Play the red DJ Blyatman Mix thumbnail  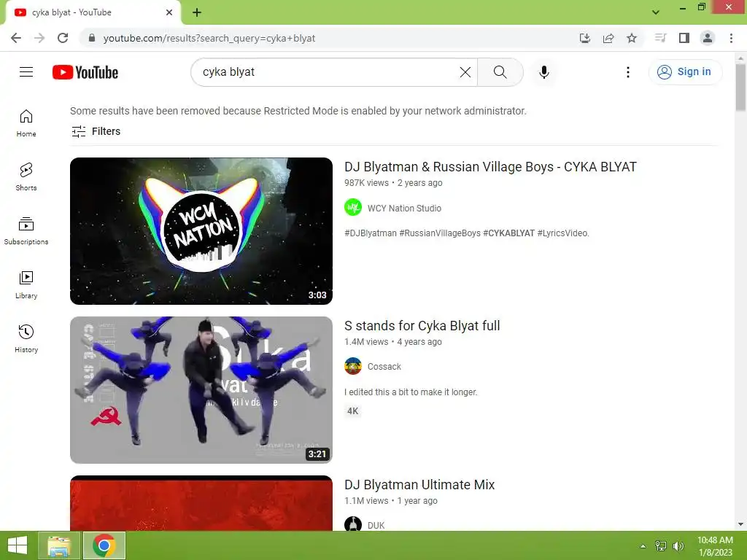[x=201, y=503]
